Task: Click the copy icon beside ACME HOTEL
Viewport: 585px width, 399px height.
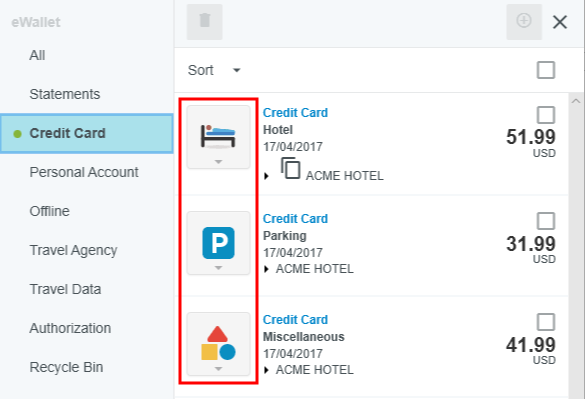Action: pyautogui.click(x=291, y=168)
